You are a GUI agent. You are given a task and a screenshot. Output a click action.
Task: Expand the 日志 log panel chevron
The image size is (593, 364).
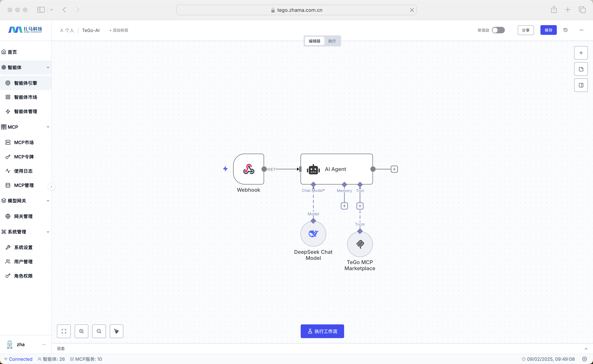click(x=586, y=348)
